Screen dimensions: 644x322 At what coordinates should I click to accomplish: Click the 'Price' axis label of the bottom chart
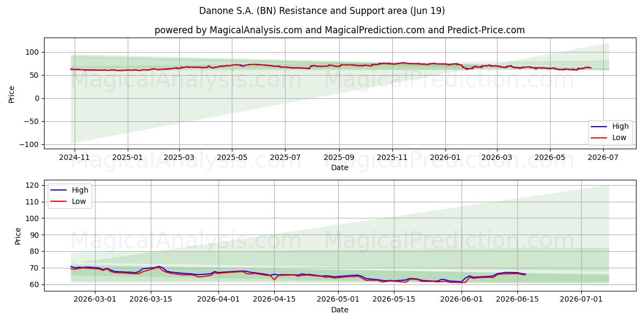point(18,236)
